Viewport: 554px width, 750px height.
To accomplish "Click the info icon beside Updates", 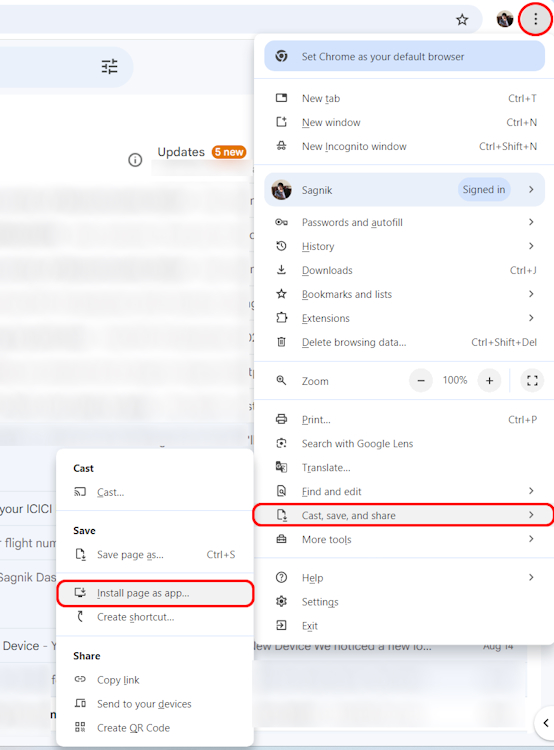I will point(135,160).
